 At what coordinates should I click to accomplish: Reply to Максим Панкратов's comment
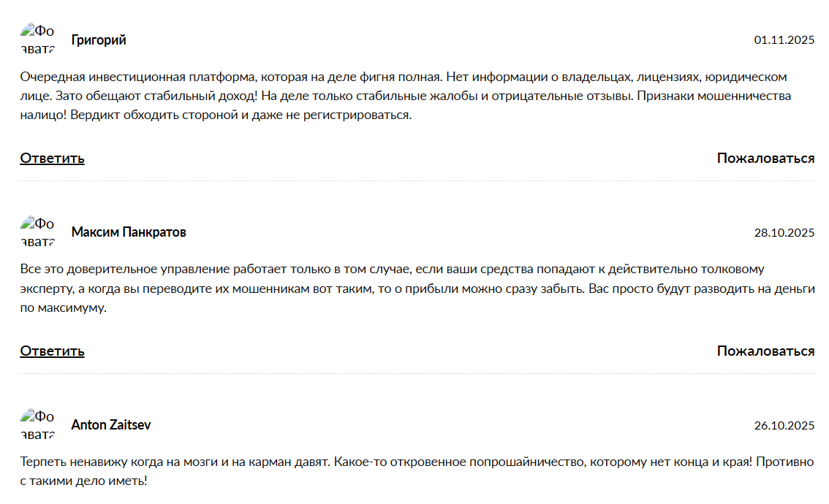click(x=52, y=351)
